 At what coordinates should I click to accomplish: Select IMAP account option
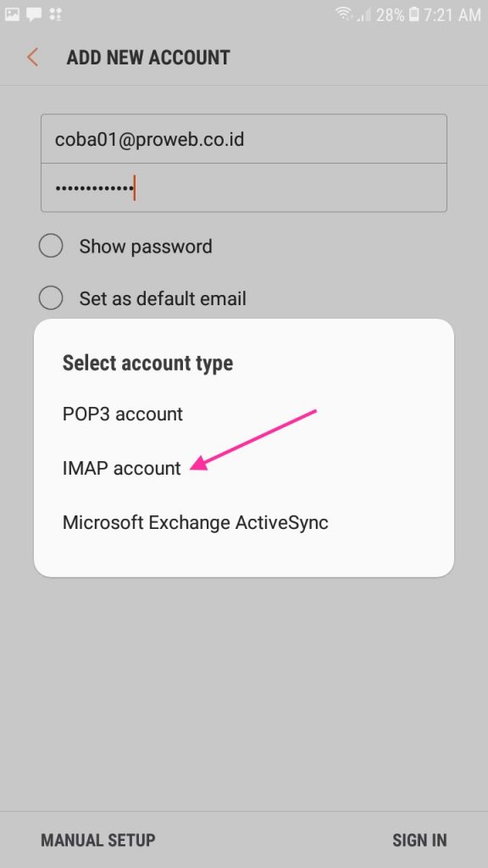[122, 468]
